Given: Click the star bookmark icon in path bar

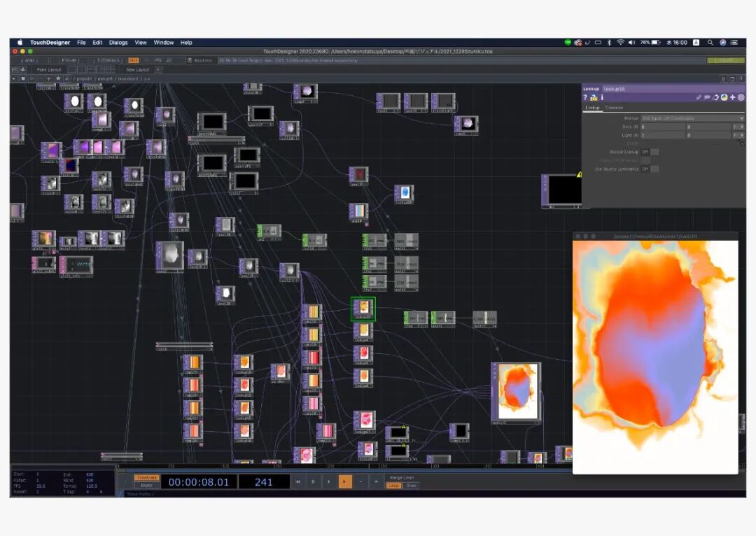Looking at the screenshot, I should [58, 78].
